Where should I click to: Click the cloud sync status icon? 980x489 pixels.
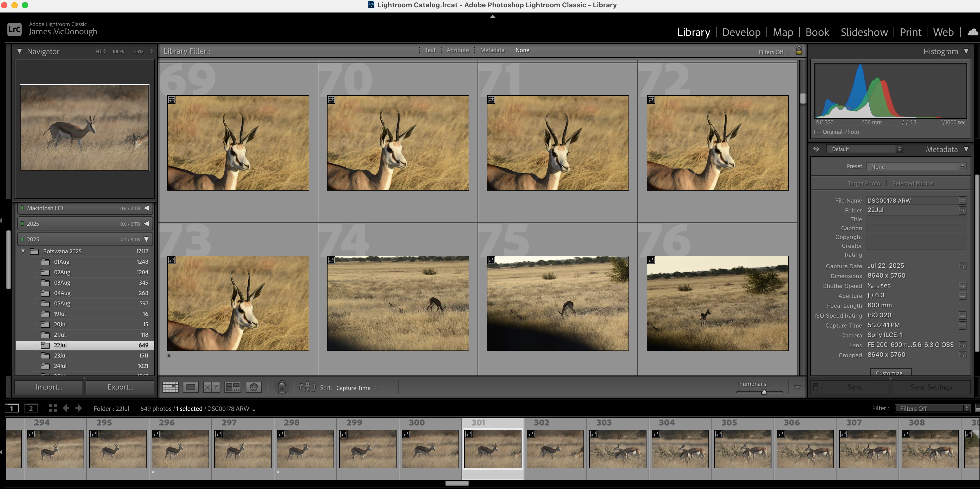pyautogui.click(x=972, y=32)
